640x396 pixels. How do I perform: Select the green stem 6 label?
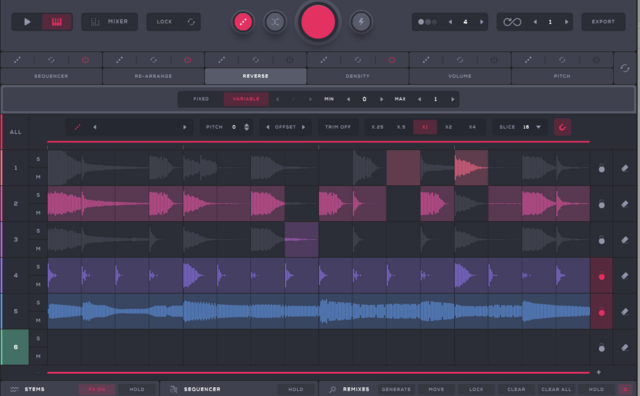(x=16, y=347)
